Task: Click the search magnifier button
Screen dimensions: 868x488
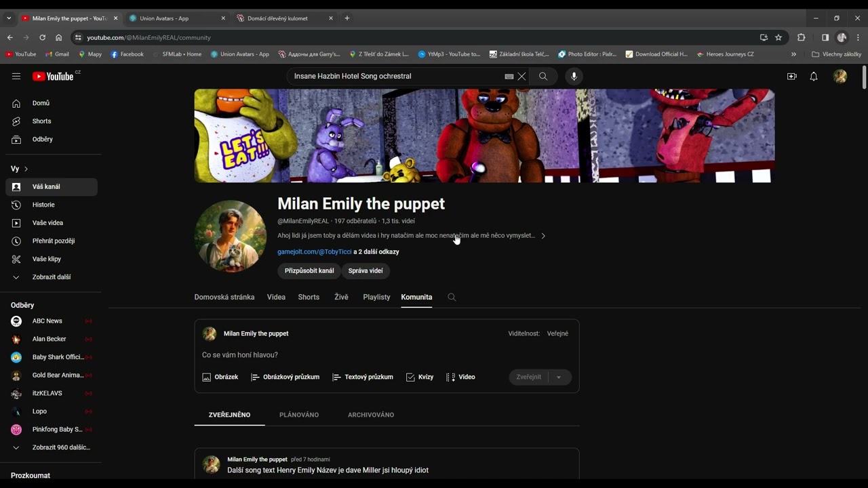Action: coord(543,77)
